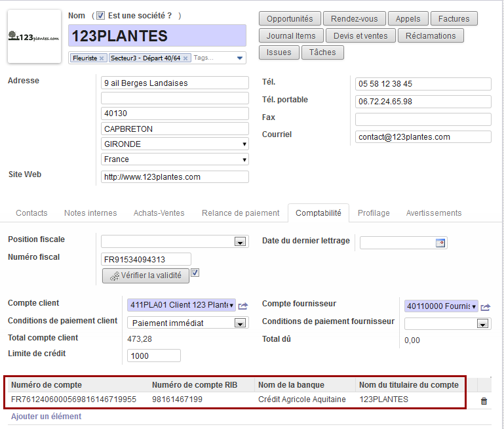Select the IBAN cell FR7612406000569816146719955
Viewport: 504px width, 429px height.
point(73,399)
